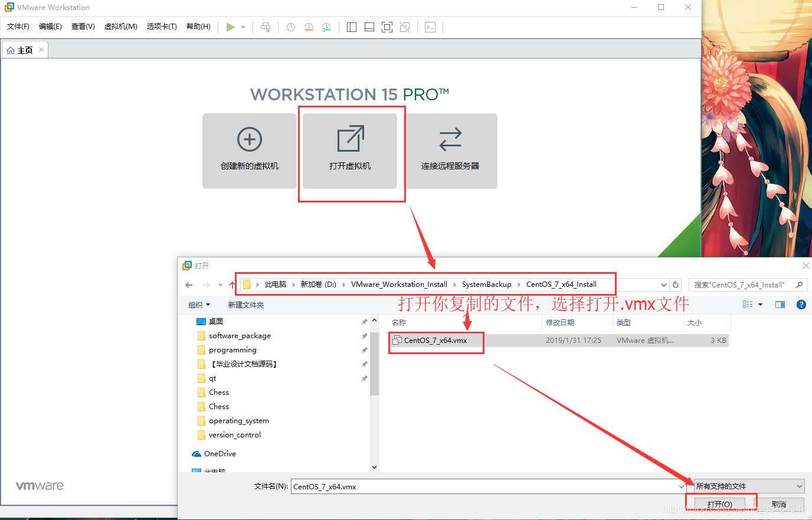Open the 选项卡(T) menu

(x=162, y=27)
